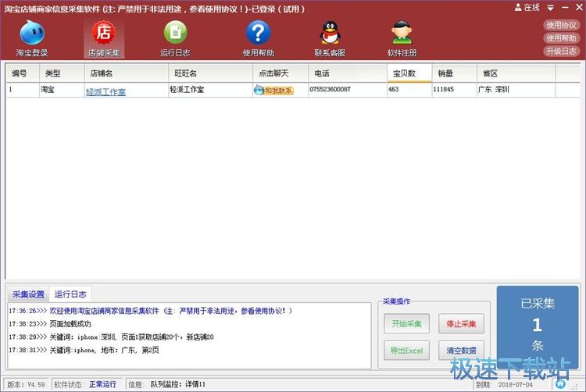Sort by the 类型 column header
This screenshot has height=392, width=586.
(62, 73)
